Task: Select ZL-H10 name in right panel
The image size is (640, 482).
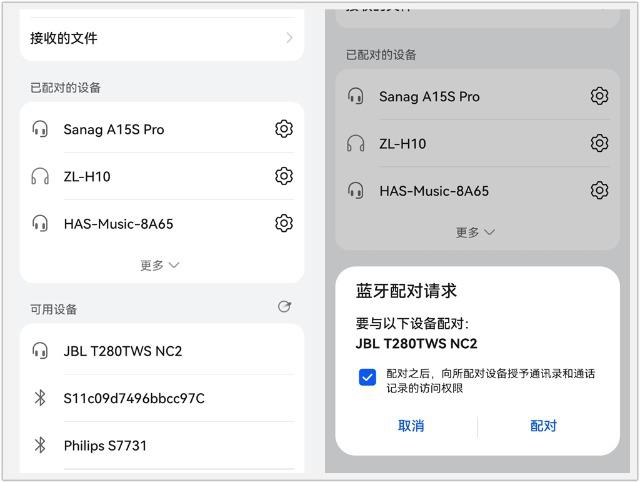Action: point(402,144)
